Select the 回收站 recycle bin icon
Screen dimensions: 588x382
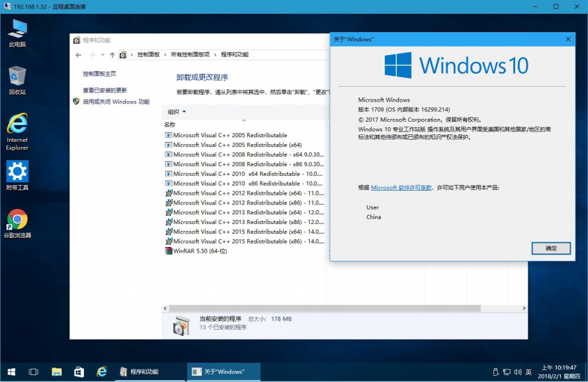(x=17, y=80)
